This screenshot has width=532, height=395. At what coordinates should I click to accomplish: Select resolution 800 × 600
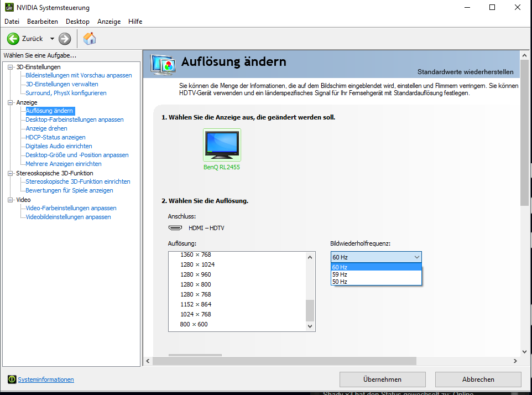click(194, 324)
